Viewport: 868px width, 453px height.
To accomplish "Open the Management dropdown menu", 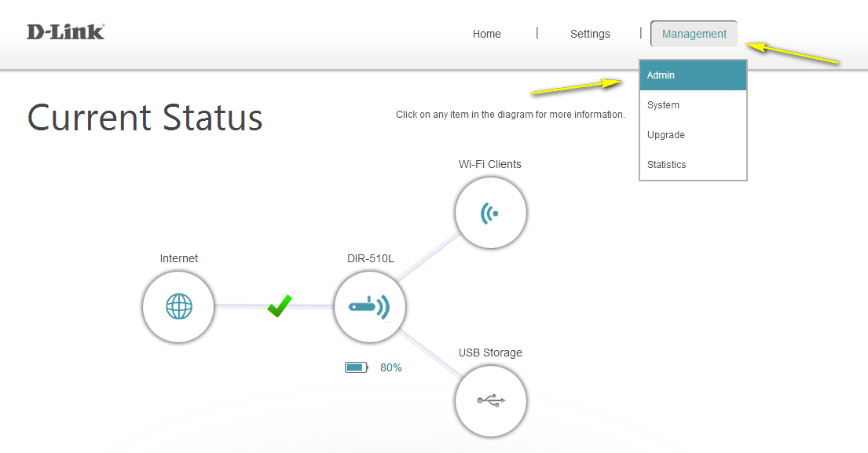I will coord(694,34).
